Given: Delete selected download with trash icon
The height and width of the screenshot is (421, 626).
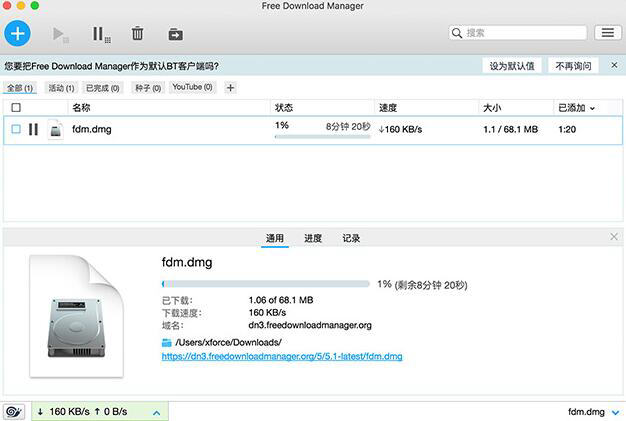Looking at the screenshot, I should (137, 34).
